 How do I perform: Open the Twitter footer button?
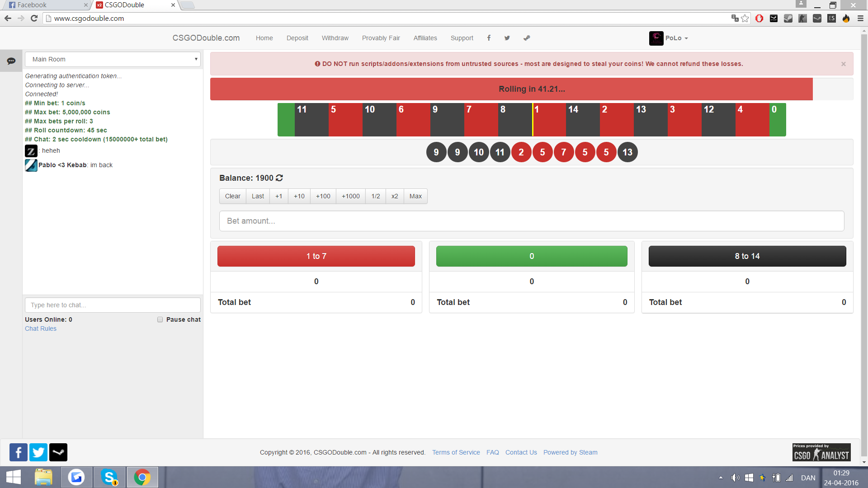[x=38, y=452]
